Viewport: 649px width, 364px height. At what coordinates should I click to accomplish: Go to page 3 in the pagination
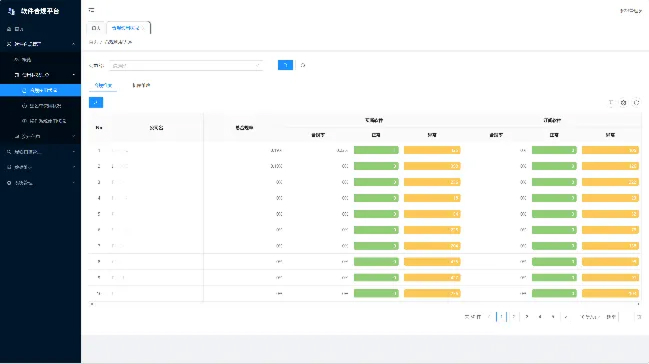coord(526,317)
